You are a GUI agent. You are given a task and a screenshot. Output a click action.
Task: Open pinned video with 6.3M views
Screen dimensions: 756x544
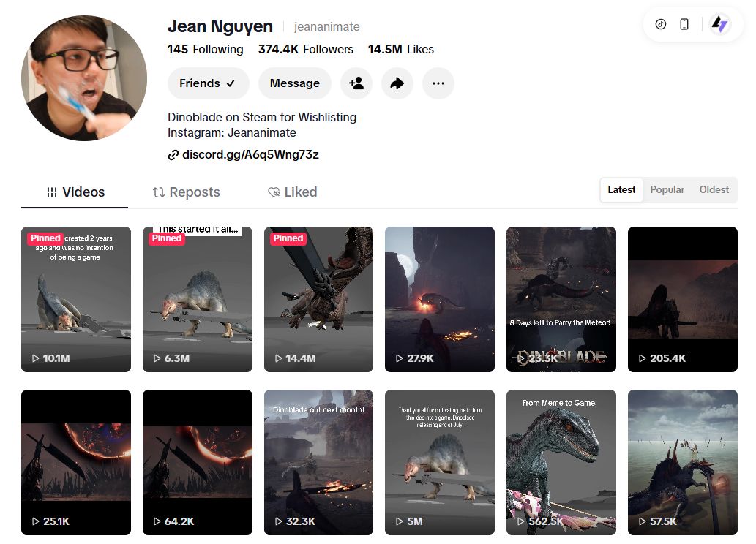point(197,299)
